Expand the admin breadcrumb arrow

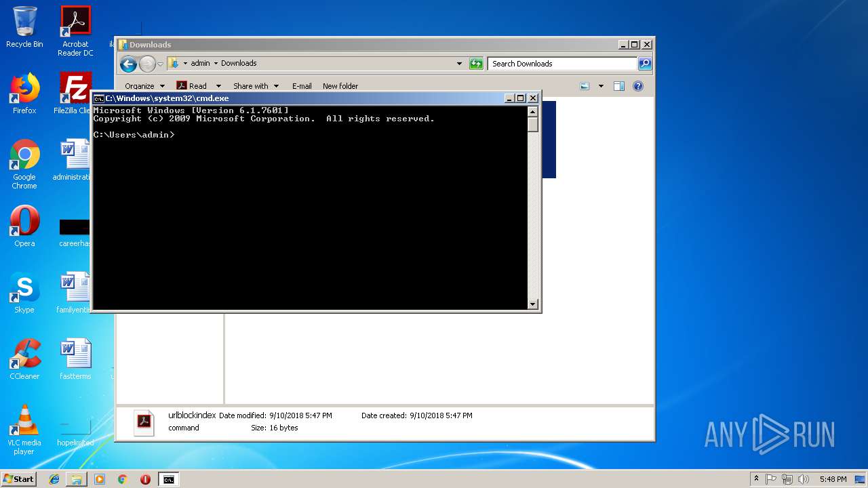point(216,63)
